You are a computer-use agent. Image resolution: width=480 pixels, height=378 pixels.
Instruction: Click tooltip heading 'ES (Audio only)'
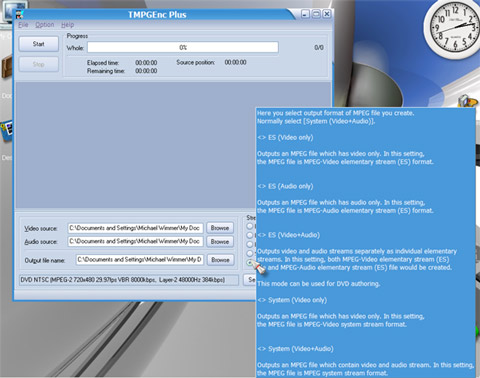coord(290,186)
